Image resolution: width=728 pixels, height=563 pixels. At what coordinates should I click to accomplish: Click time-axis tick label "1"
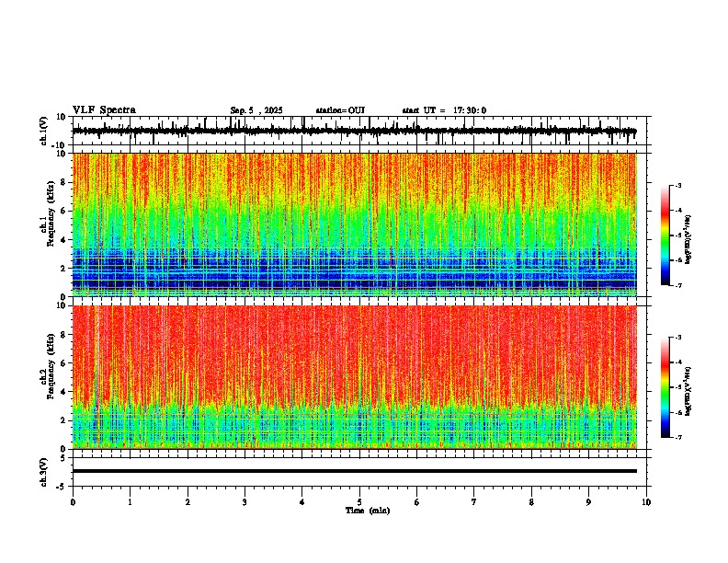pos(130,502)
